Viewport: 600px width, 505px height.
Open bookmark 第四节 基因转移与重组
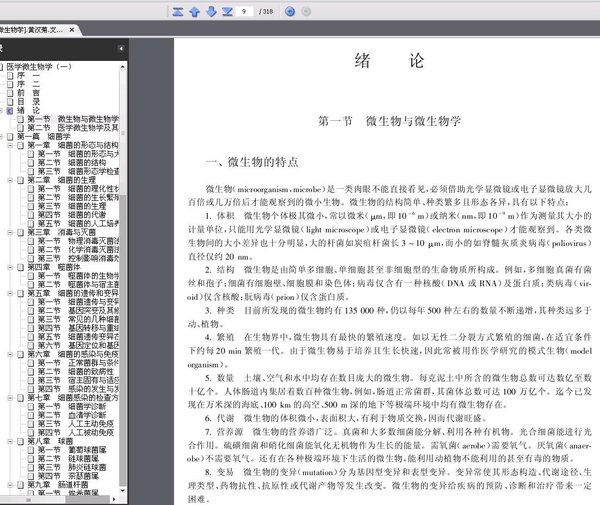click(x=78, y=328)
